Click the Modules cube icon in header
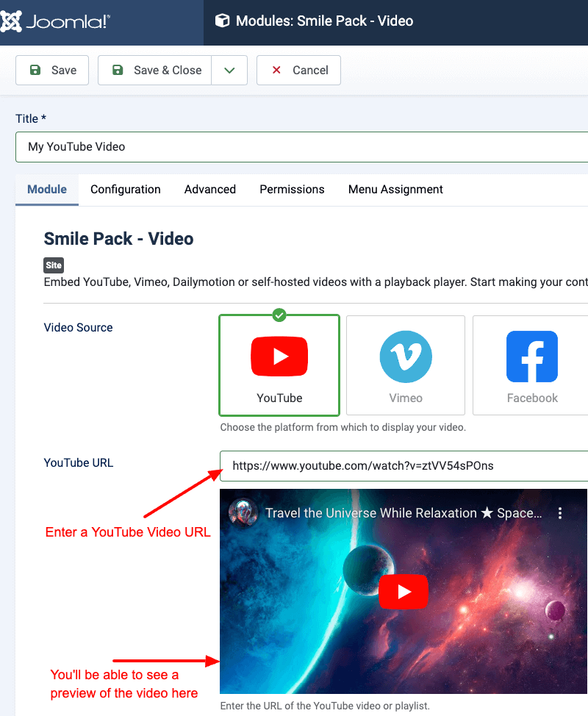The width and height of the screenshot is (588, 716). (x=222, y=21)
